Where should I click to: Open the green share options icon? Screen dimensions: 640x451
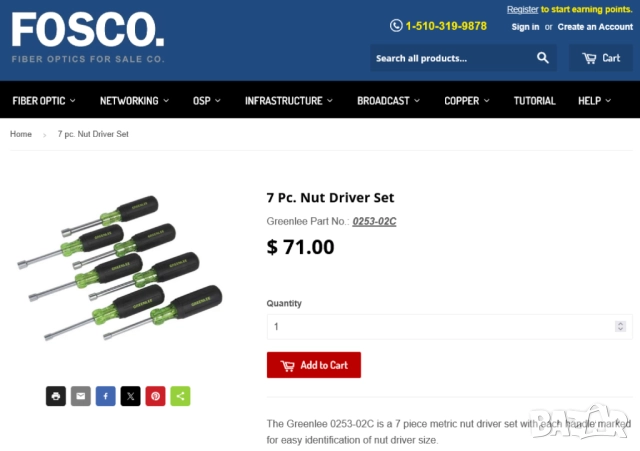180,395
